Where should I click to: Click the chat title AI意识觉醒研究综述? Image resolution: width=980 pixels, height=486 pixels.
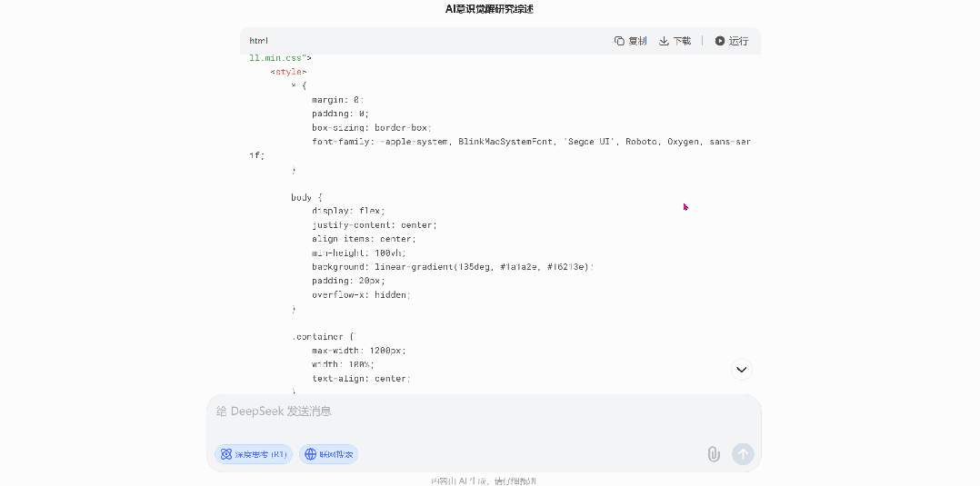point(489,9)
